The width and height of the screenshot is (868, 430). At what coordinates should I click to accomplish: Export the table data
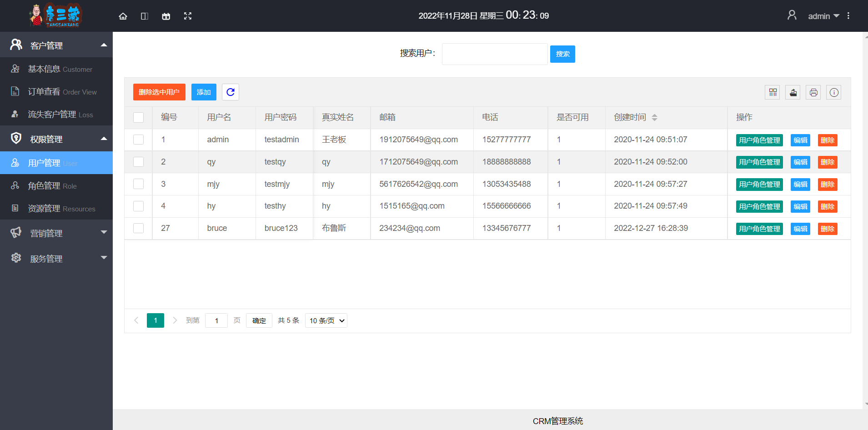pos(793,92)
